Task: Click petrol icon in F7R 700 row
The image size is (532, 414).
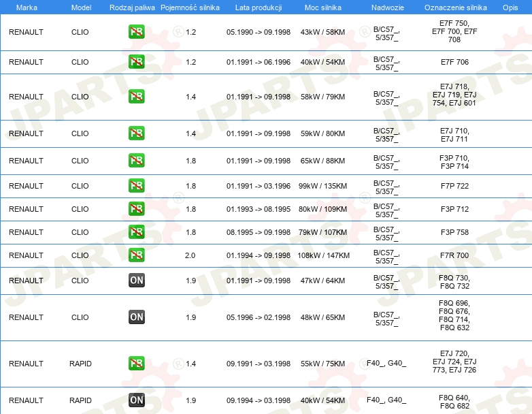Action: coord(136,255)
